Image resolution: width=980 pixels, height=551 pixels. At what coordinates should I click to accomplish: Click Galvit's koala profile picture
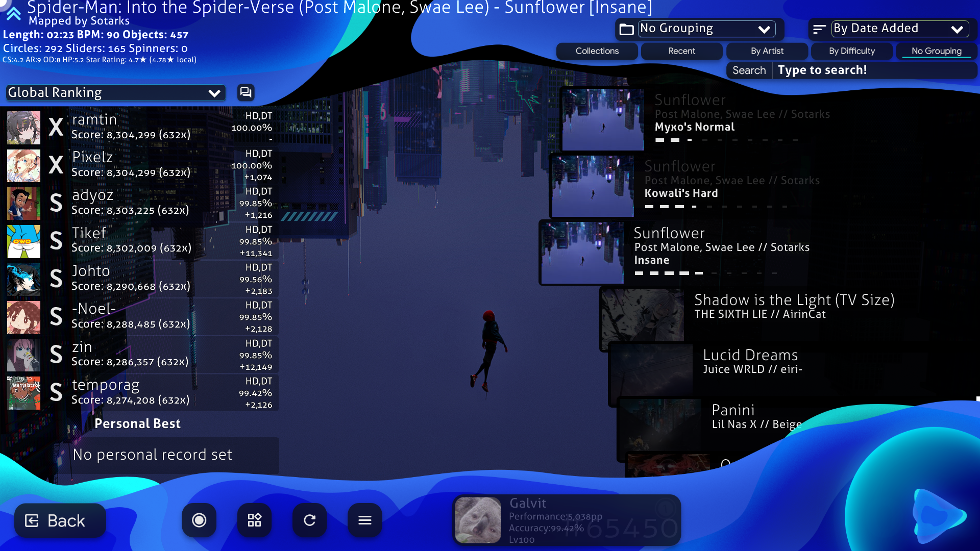click(x=478, y=520)
